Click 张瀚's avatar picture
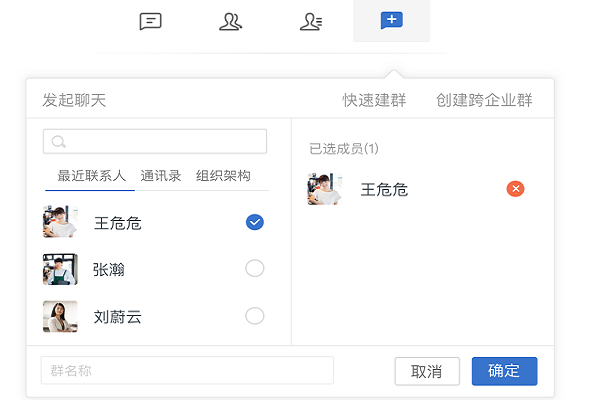600x400 pixels. 60,269
